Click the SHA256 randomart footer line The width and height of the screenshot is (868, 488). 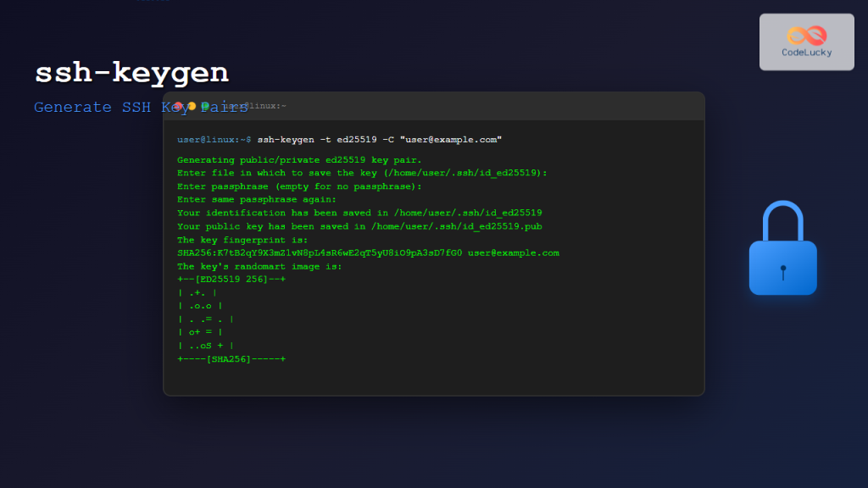(231, 358)
